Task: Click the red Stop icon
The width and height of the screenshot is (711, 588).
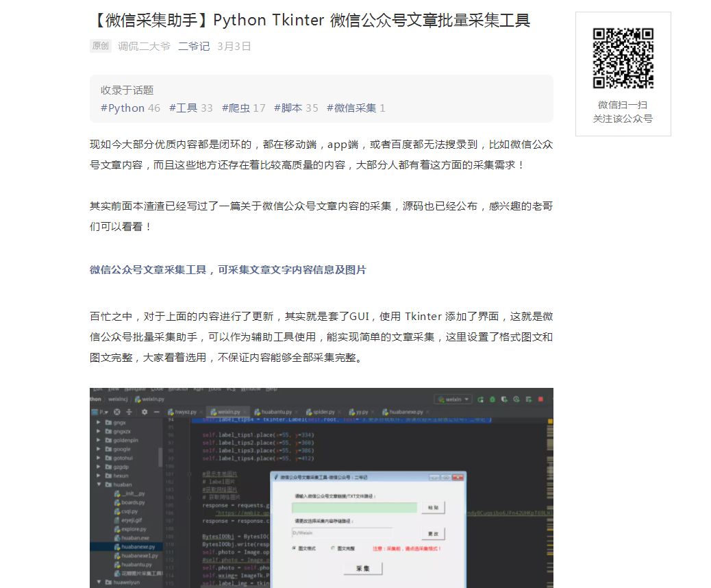Action: point(540,400)
